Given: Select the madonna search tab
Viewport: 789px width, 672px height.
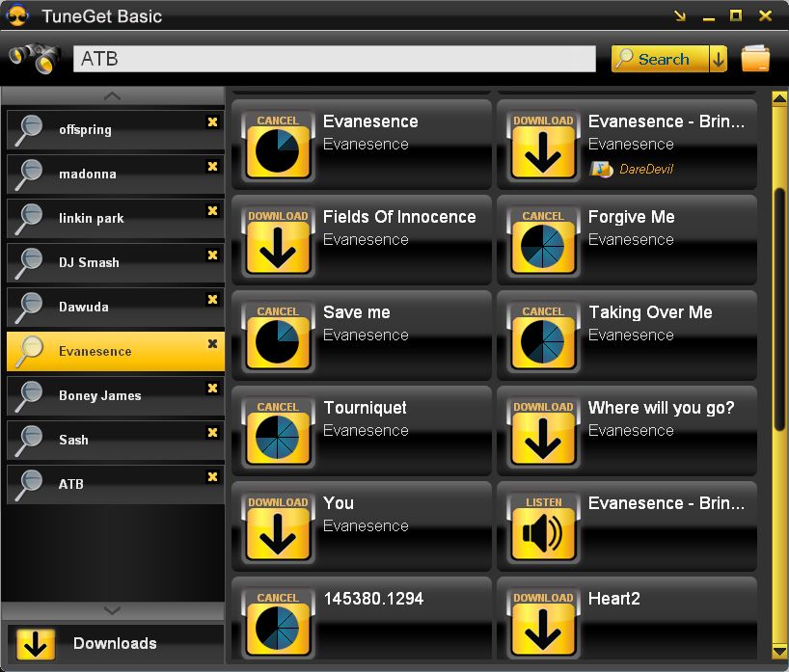Looking at the screenshot, I should (x=115, y=175).
